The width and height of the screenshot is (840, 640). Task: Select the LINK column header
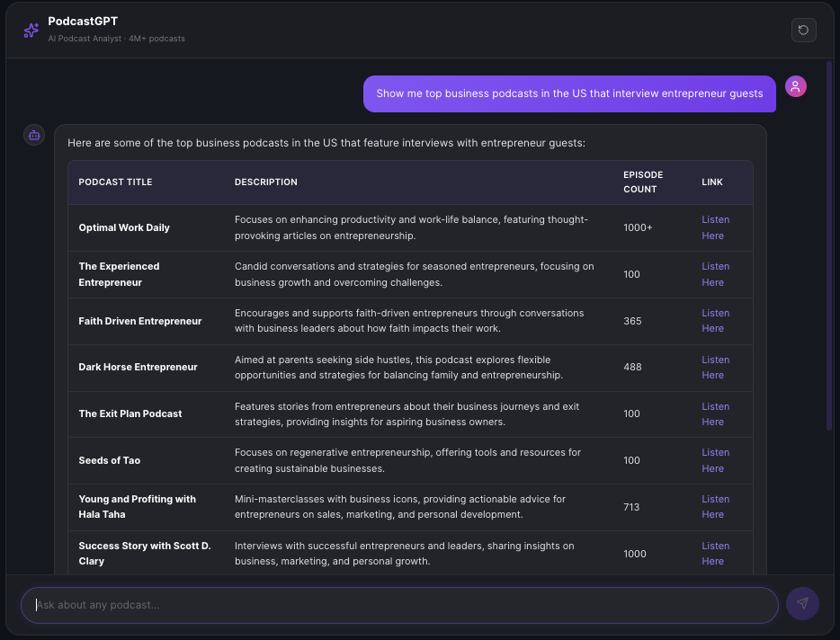(711, 182)
